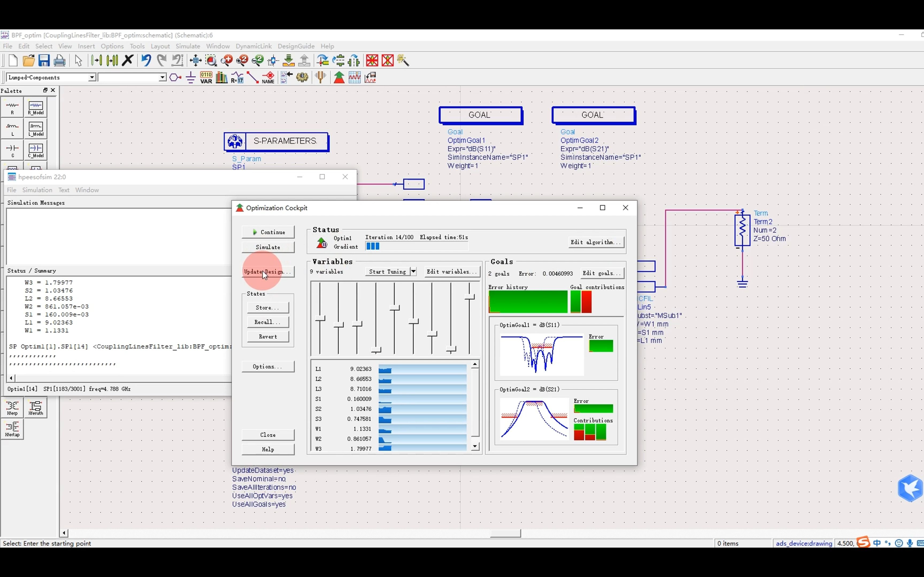
Task: Click the wire/pin NAME label tool
Action: (x=268, y=77)
